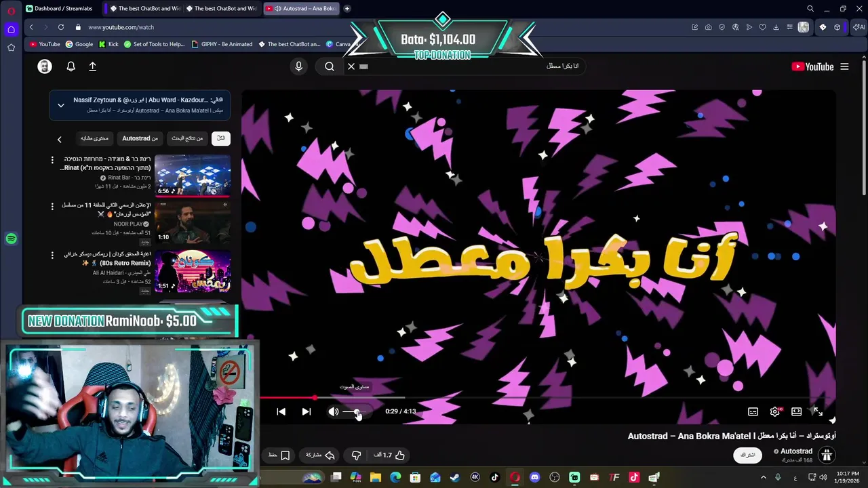Skip to previous video in player
868x488 pixels.
pyautogui.click(x=281, y=411)
